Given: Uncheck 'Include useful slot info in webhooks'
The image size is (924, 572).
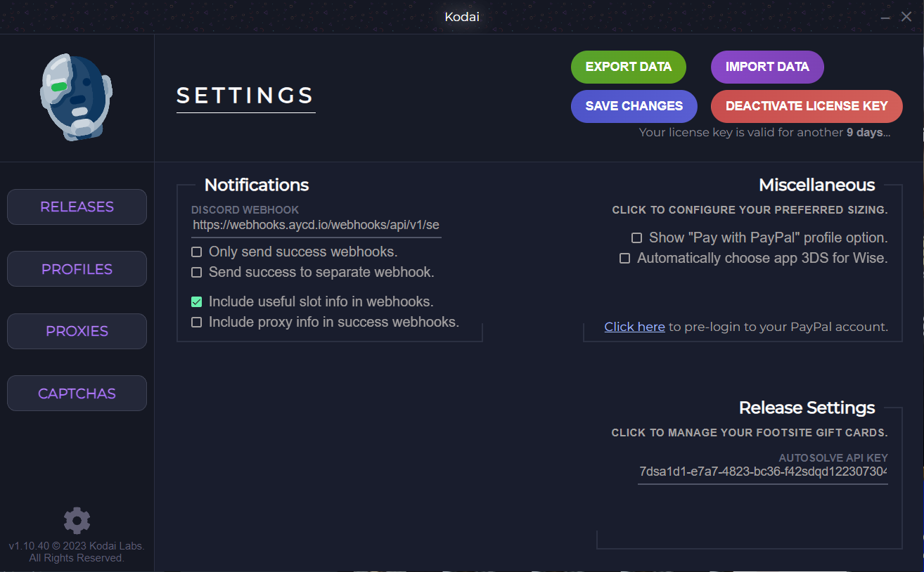Looking at the screenshot, I should 197,301.
